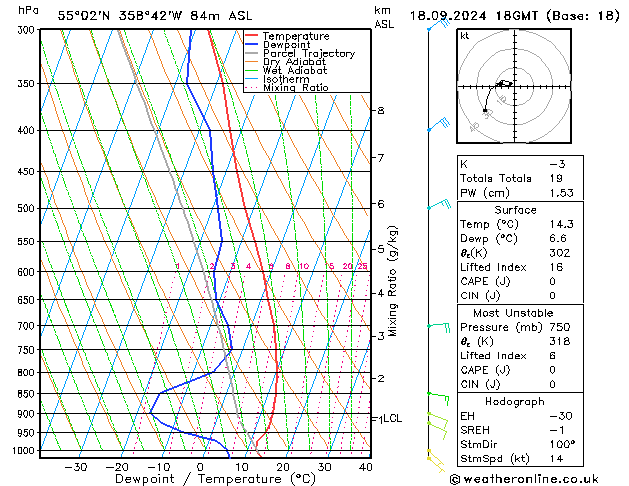Click the K index value -3

558,164
